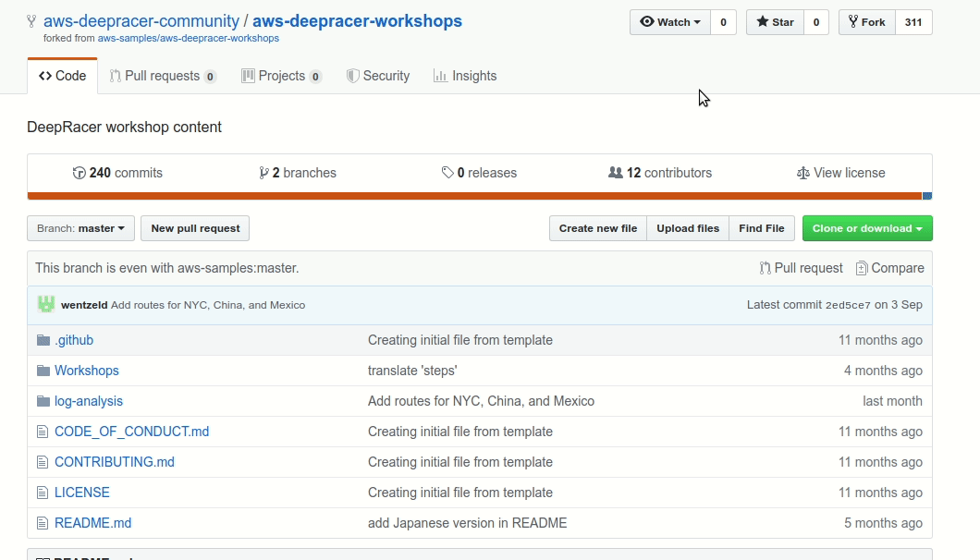Open the Insights tab
The width and height of the screenshot is (980, 560).
tap(465, 77)
